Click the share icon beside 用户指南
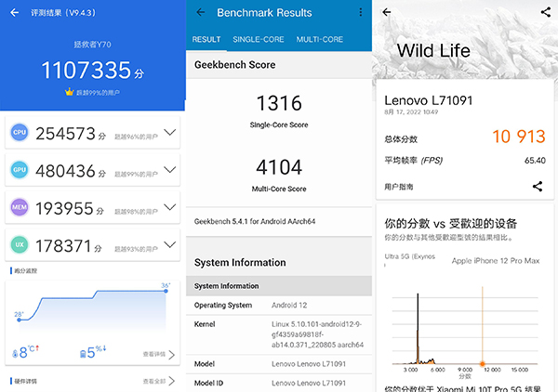 [x=538, y=187]
